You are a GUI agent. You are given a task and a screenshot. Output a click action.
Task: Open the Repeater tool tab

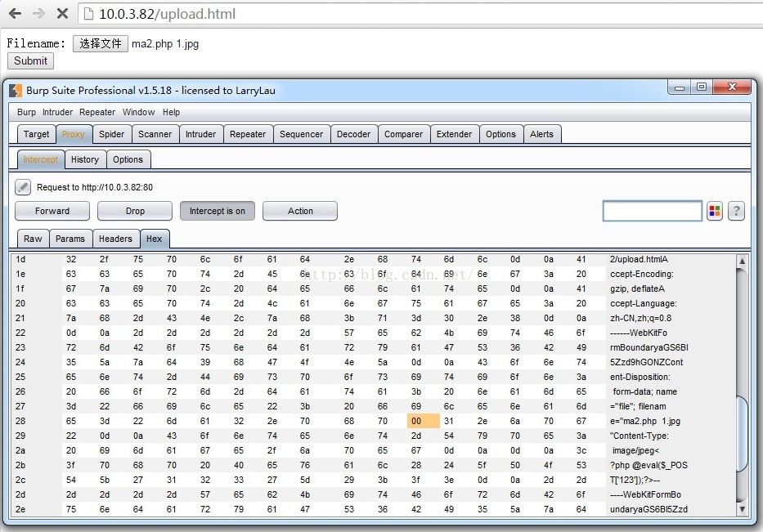click(x=248, y=134)
